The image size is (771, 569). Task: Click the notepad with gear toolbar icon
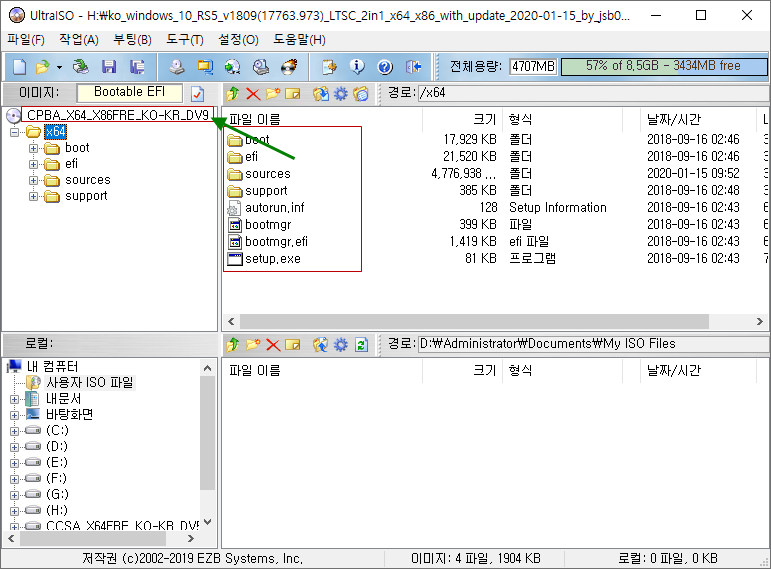(x=329, y=66)
